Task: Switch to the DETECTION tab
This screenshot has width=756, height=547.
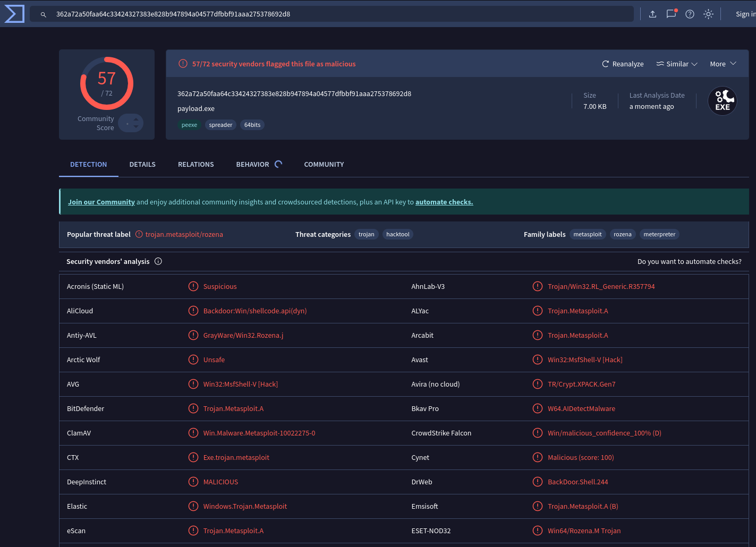Action: tap(89, 165)
